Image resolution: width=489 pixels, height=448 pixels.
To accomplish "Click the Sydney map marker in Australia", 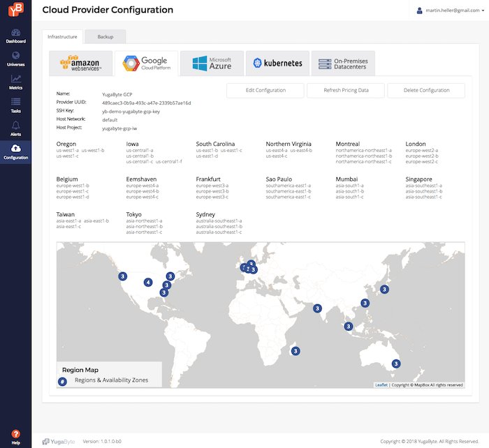I will (396, 364).
